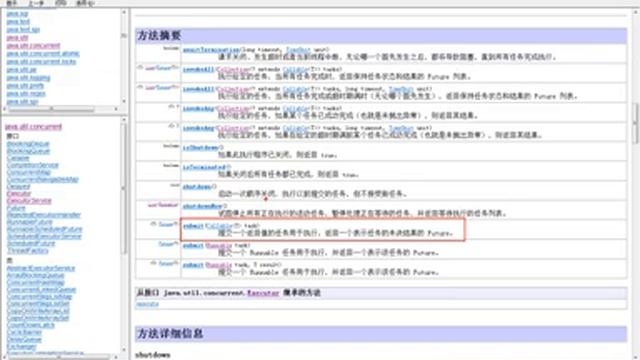Open java.util.concurrent.atomic in the package list

(43, 53)
